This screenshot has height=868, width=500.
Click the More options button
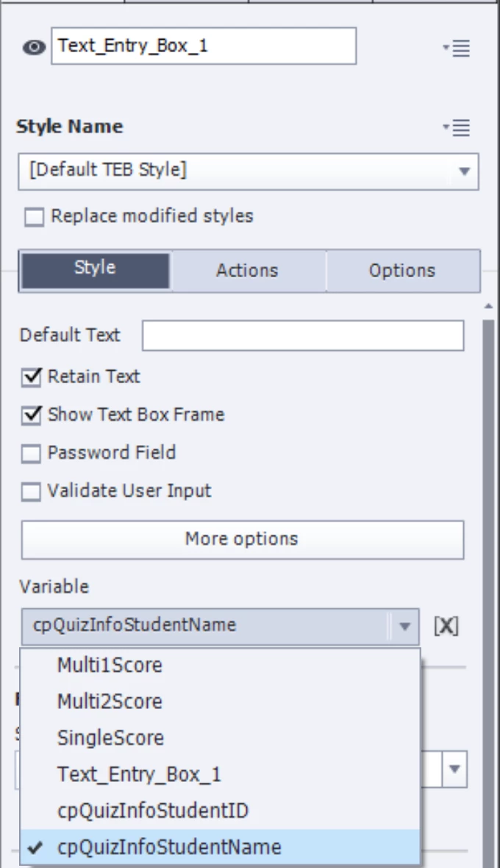pyautogui.click(x=242, y=539)
